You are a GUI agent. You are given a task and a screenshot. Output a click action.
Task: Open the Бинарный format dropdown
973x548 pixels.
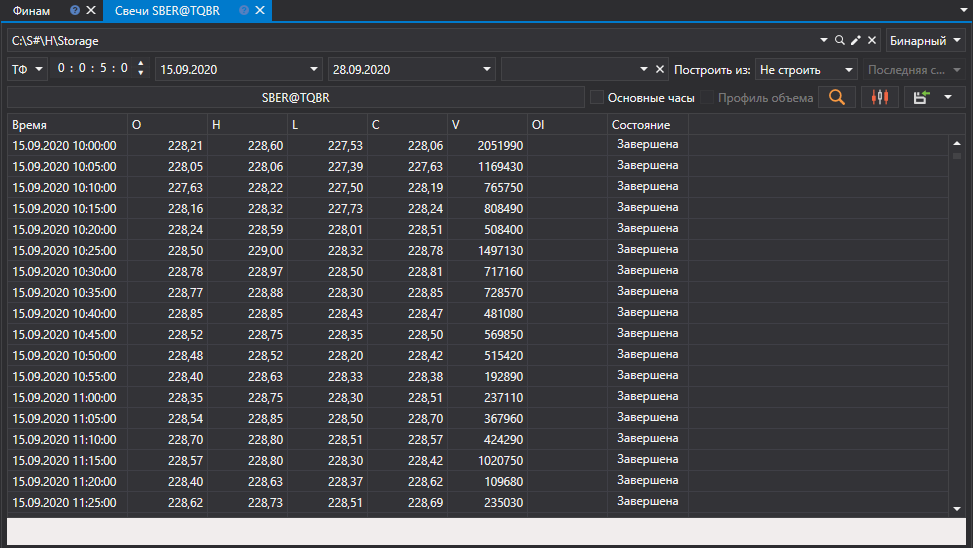pyautogui.click(x=925, y=40)
